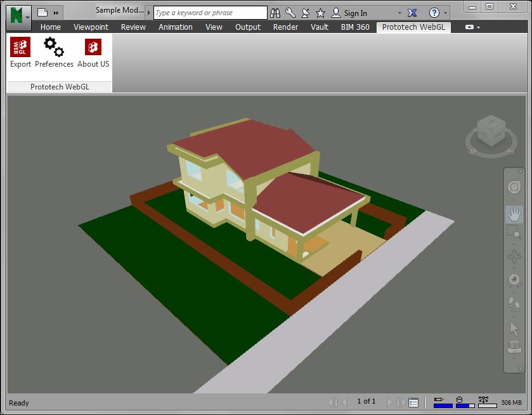Go to previous sheet button
The height and width of the screenshot is (415, 532).
click(344, 402)
